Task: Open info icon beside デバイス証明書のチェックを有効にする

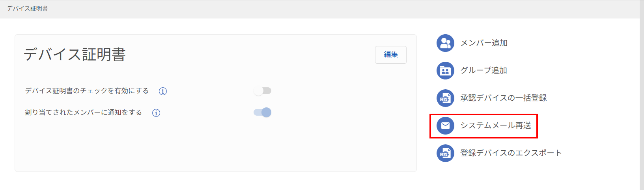Action: click(162, 91)
